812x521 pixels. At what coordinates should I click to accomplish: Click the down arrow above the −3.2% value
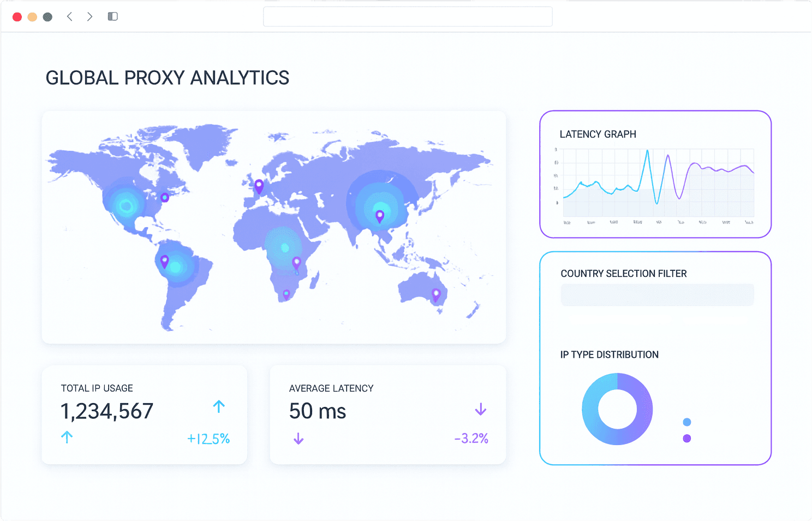coord(481,409)
